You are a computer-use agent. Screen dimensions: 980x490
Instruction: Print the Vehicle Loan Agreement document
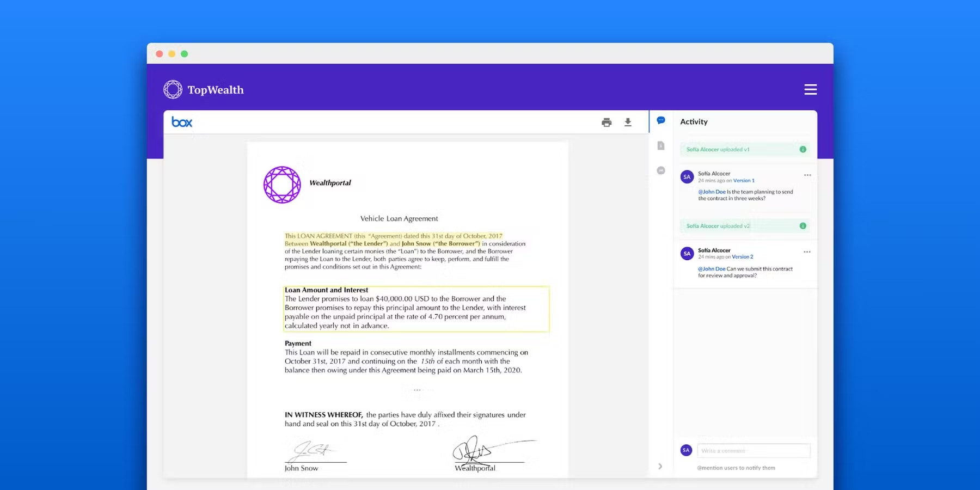tap(607, 122)
